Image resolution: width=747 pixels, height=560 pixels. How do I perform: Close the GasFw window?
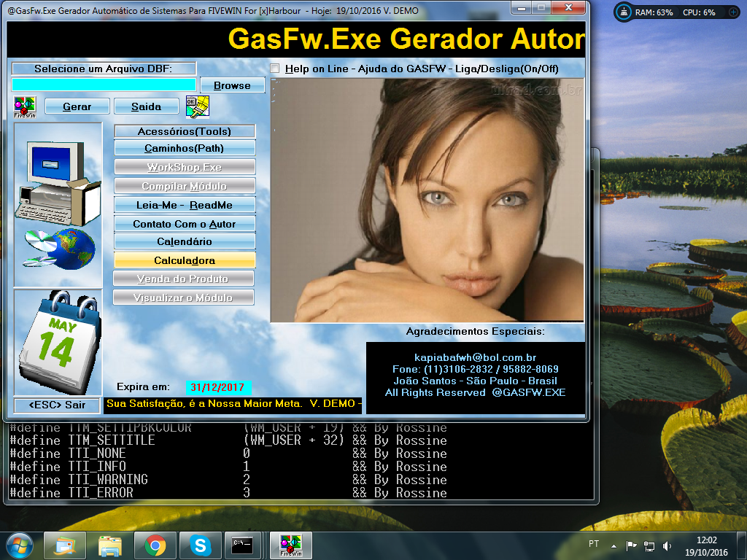pyautogui.click(x=568, y=7)
